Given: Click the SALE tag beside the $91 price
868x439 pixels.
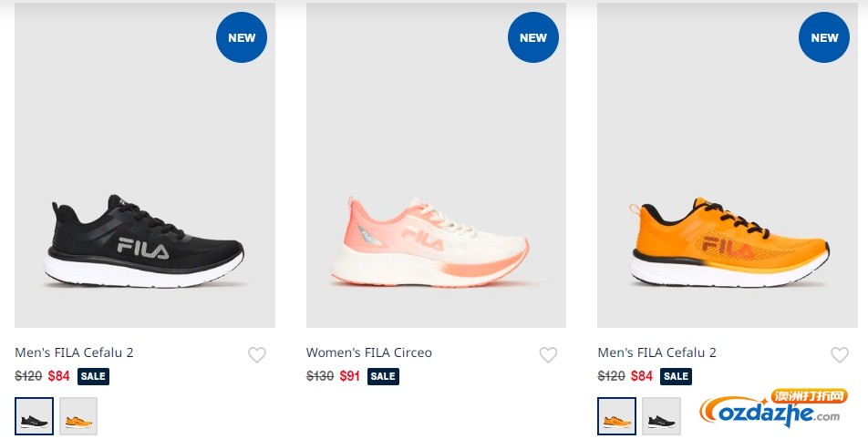Looking at the screenshot, I should 383,376.
